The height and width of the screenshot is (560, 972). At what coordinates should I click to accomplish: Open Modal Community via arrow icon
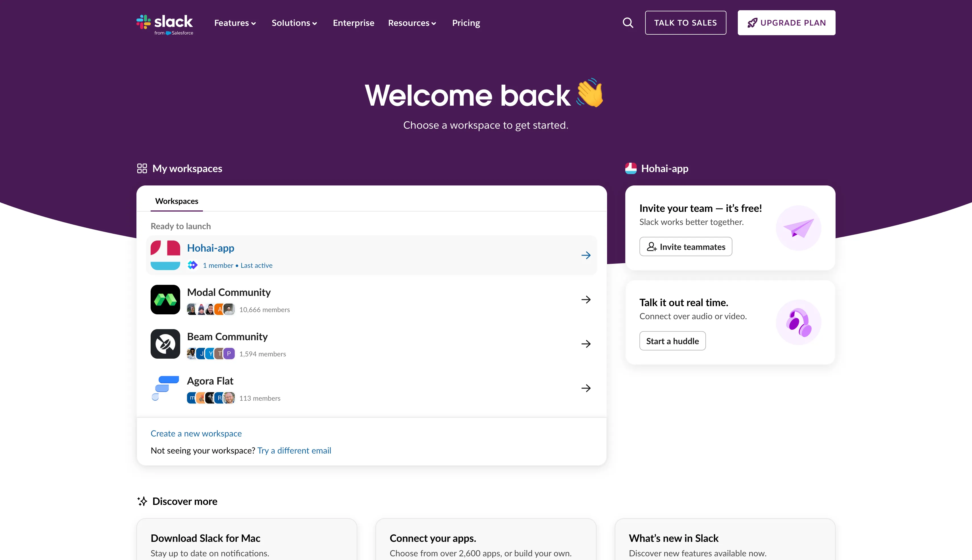[585, 300]
